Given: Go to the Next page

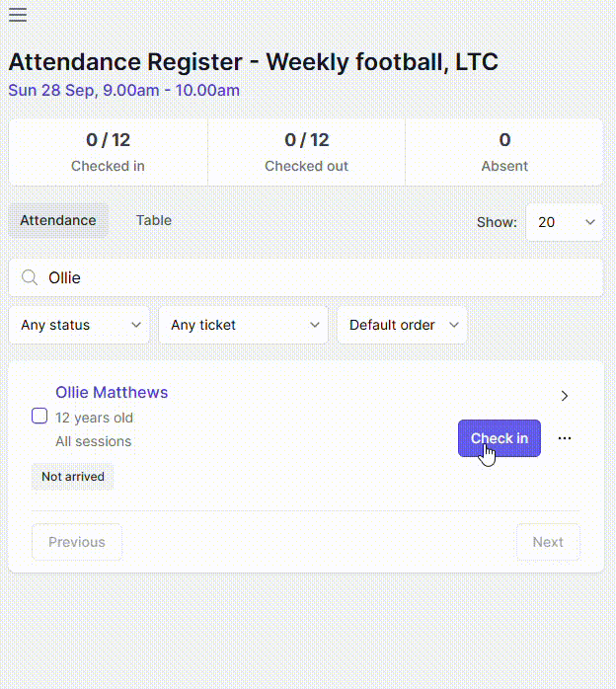Looking at the screenshot, I should tap(548, 542).
